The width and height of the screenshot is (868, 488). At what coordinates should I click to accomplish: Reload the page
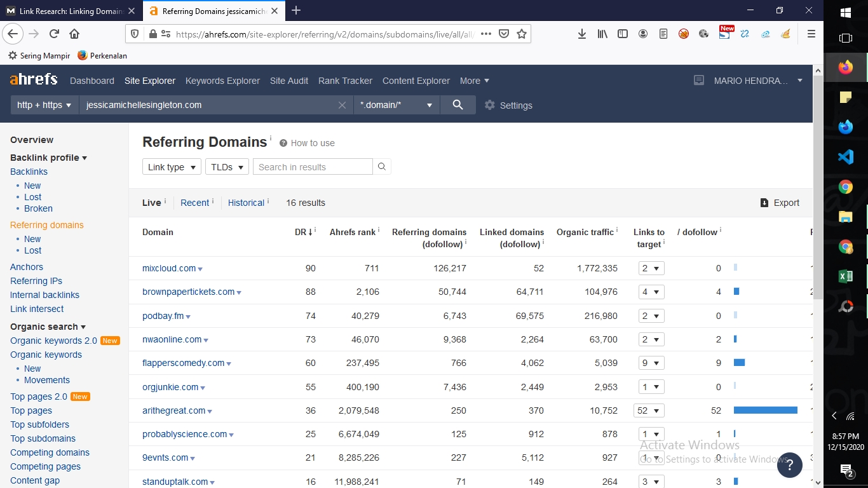click(54, 34)
